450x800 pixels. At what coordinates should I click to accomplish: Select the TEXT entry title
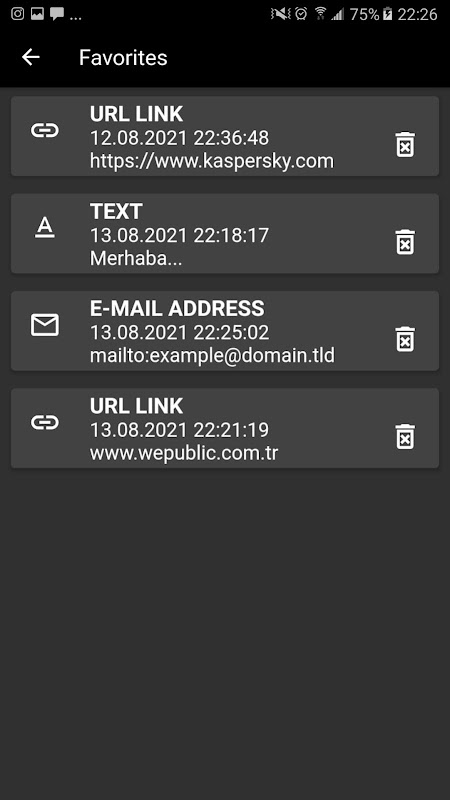coord(116,211)
